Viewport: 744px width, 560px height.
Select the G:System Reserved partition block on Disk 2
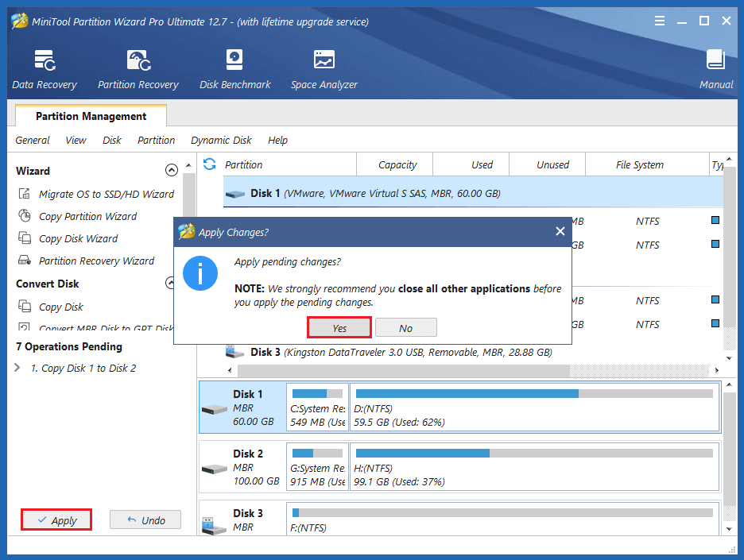(317, 467)
